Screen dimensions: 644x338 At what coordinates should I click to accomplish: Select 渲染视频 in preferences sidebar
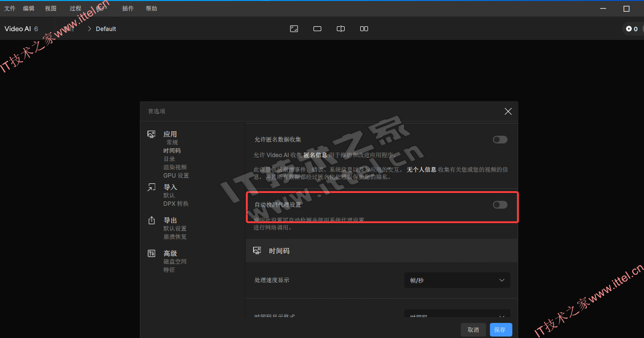(175, 167)
